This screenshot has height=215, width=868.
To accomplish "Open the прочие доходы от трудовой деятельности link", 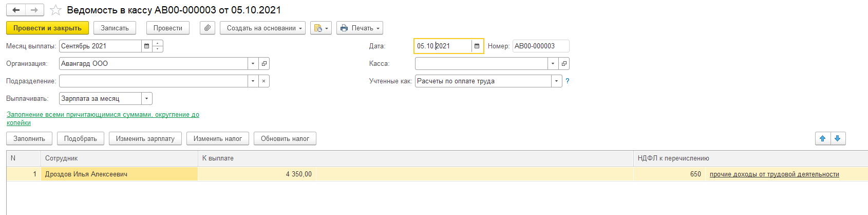I will [x=774, y=174].
